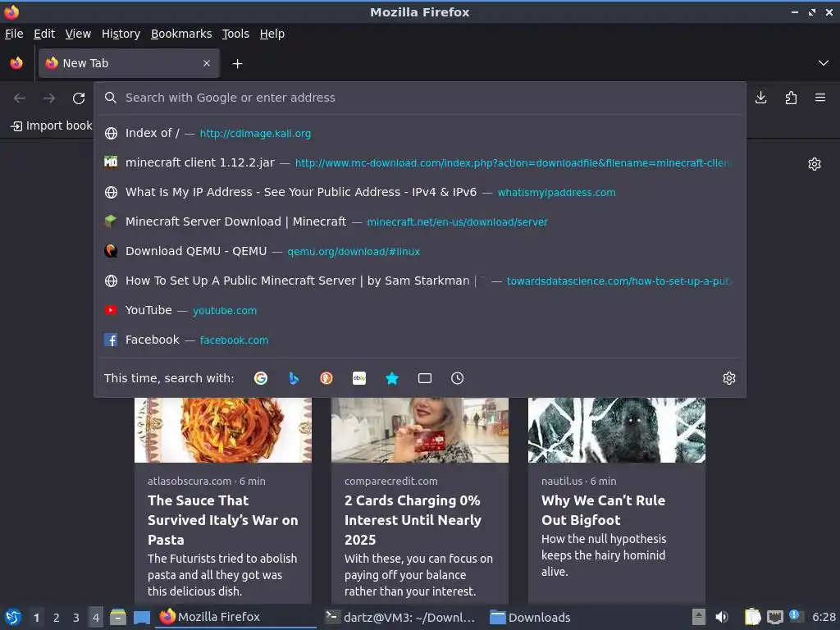Choose the Facebook suggestion

pos(420,340)
